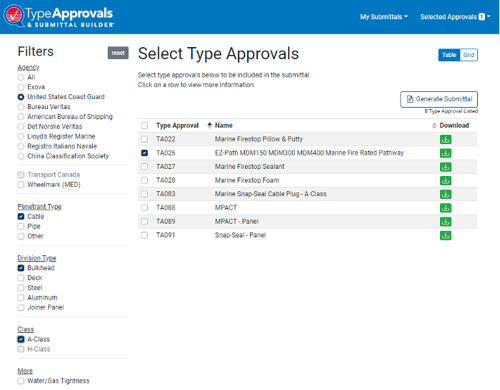Download the TA022 Marine Firestop Pillow approval
Screen dimensions: 500x390
click(x=445, y=139)
